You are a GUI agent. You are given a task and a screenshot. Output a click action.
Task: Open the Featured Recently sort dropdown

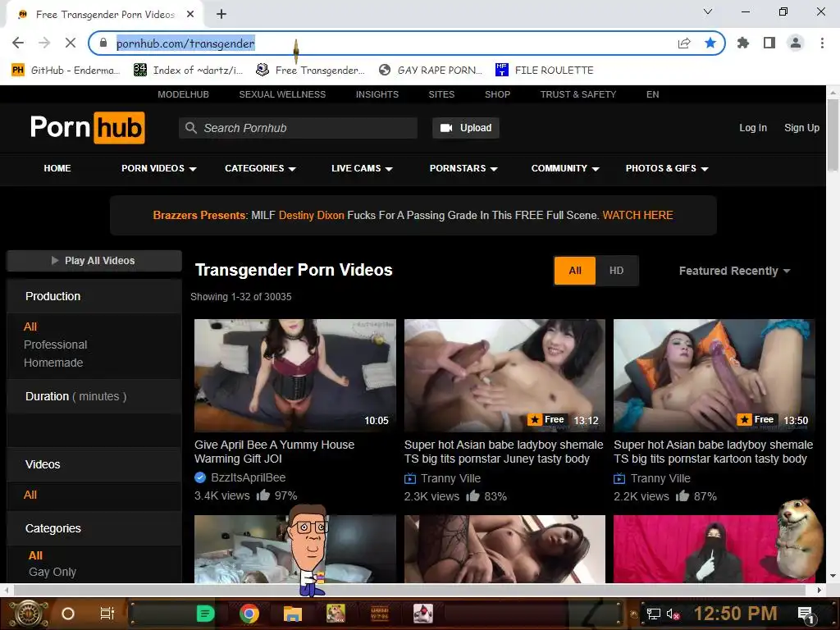coord(734,271)
